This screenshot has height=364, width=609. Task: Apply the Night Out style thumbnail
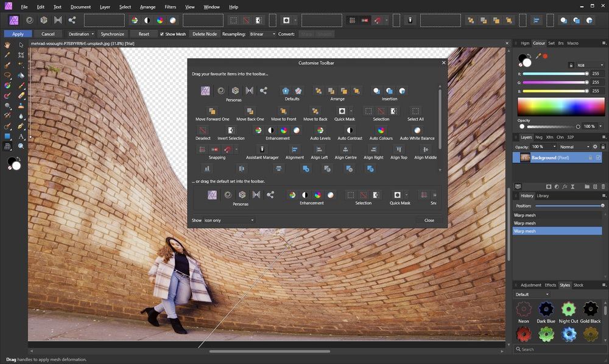tap(568, 309)
